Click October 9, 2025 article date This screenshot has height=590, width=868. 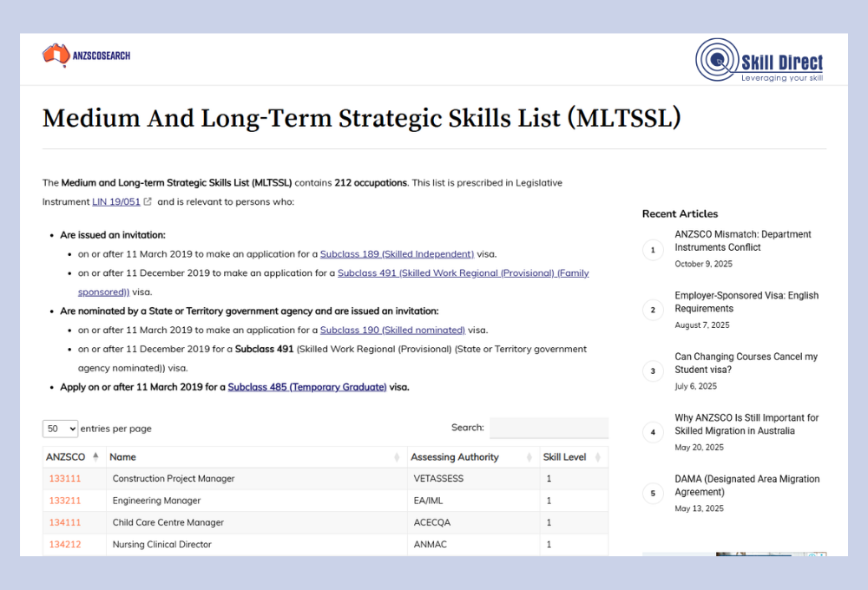(703, 264)
